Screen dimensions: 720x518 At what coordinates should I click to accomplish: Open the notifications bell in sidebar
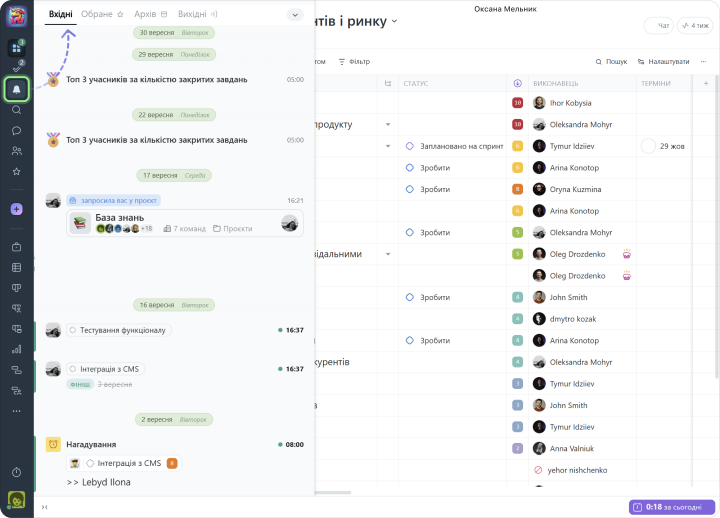(16, 89)
